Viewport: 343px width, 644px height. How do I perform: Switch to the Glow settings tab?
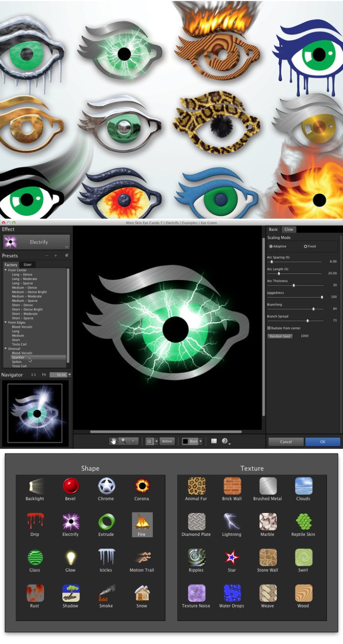click(289, 230)
